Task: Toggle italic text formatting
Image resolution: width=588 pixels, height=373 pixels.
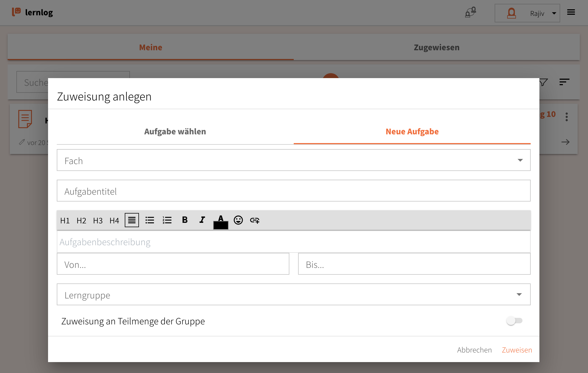Action: click(x=202, y=220)
